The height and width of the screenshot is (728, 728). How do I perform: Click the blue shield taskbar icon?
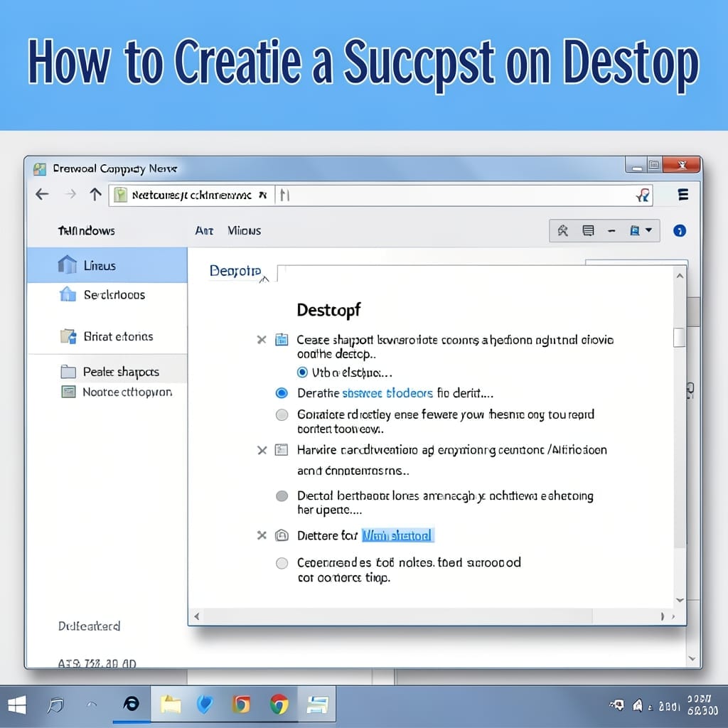pos(204,705)
